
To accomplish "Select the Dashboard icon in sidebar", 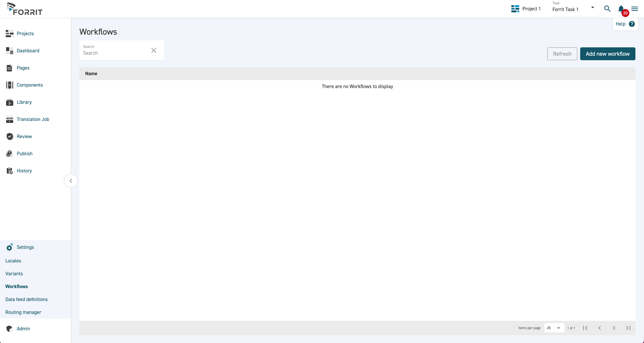I will tap(9, 51).
